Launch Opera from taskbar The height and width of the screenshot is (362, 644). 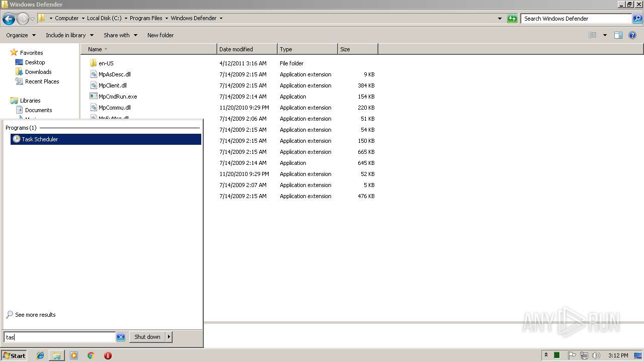[108, 355]
